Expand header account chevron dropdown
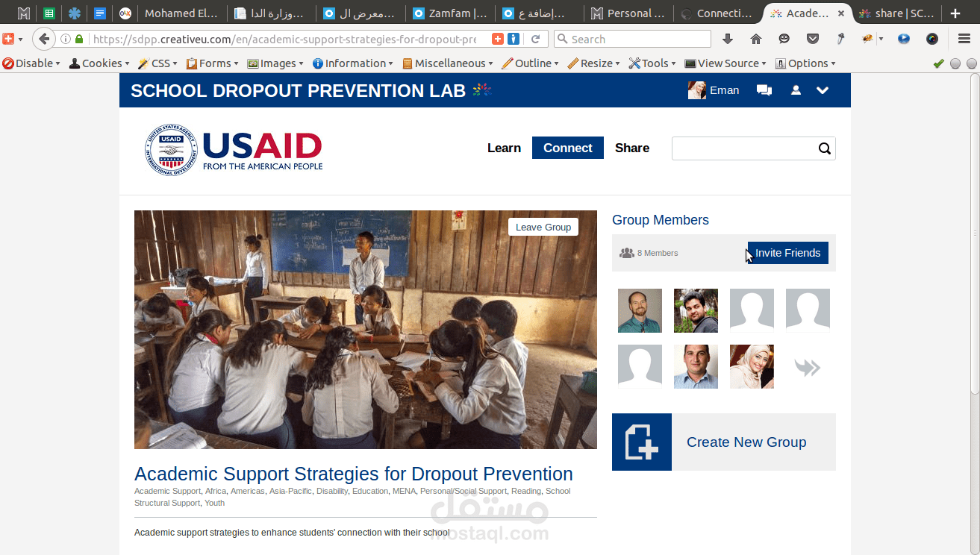Viewport: 980px width, 555px height. pyautogui.click(x=823, y=90)
